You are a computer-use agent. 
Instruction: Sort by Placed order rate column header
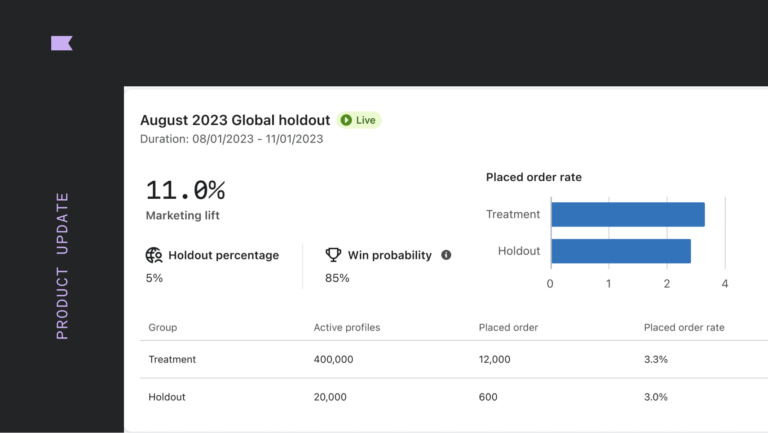pyautogui.click(x=684, y=327)
